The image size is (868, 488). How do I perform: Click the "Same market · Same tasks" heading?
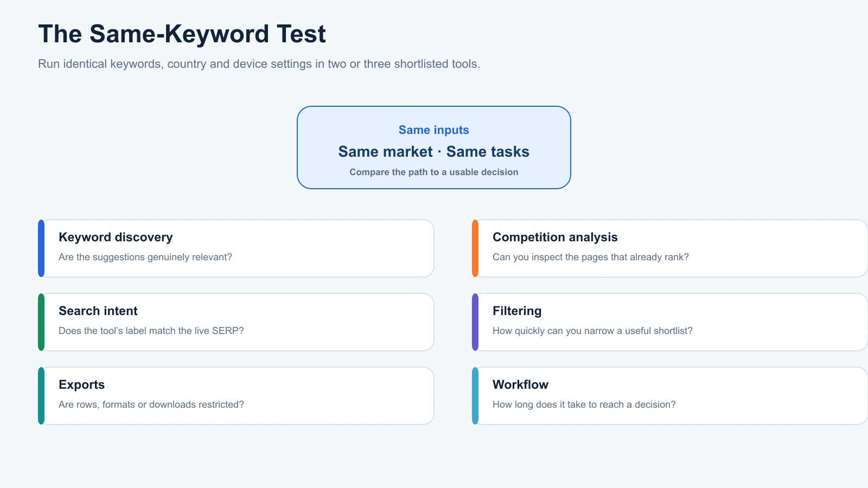(x=434, y=152)
